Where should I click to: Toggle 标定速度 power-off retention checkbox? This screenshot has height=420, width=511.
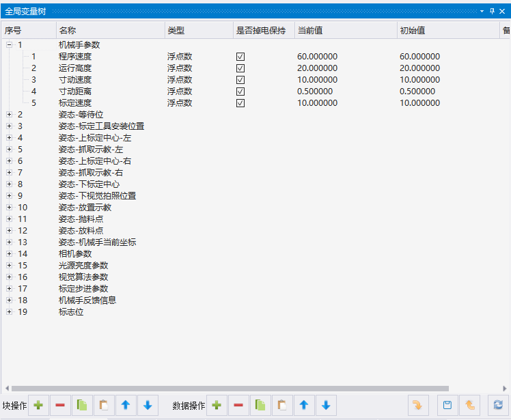coord(240,103)
